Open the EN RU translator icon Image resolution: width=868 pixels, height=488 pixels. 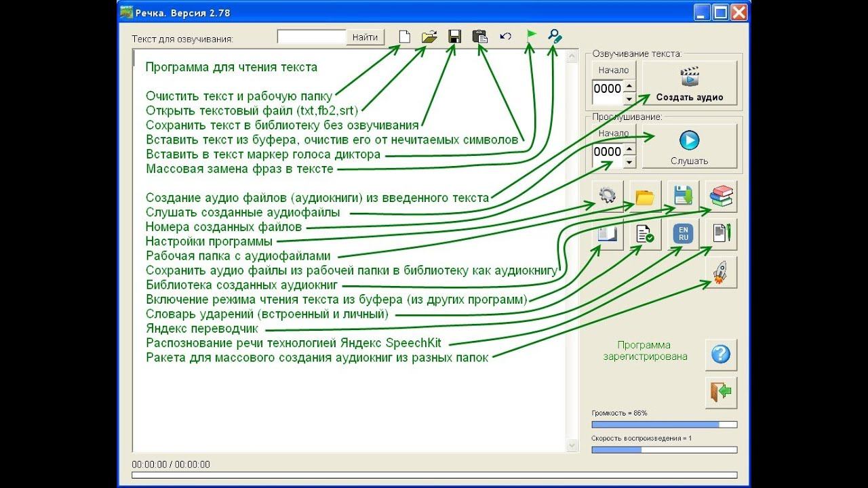pos(683,235)
